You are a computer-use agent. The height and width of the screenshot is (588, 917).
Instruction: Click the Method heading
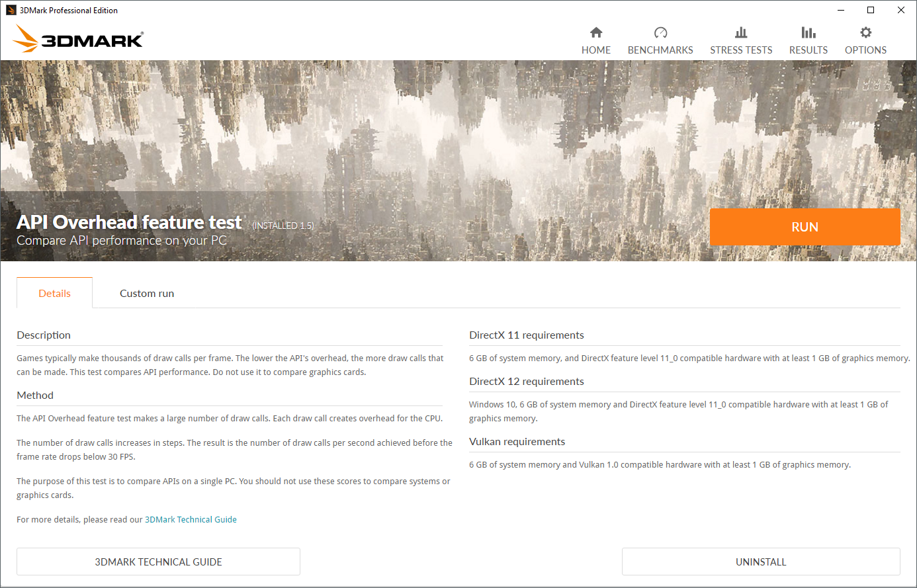35,396
